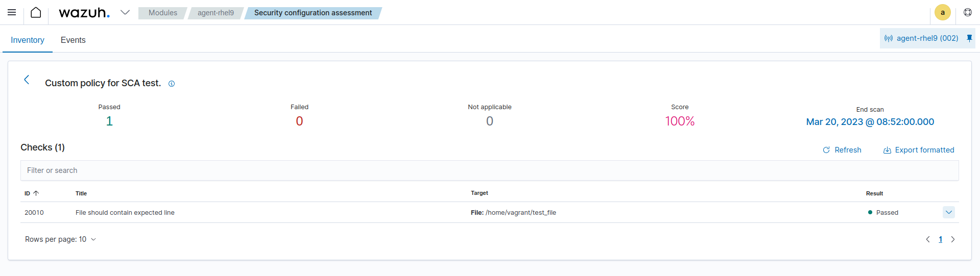Open the help icon in header

(967, 12)
